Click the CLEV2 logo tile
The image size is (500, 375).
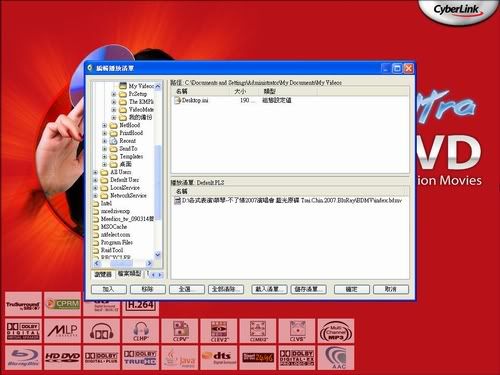(x=219, y=331)
